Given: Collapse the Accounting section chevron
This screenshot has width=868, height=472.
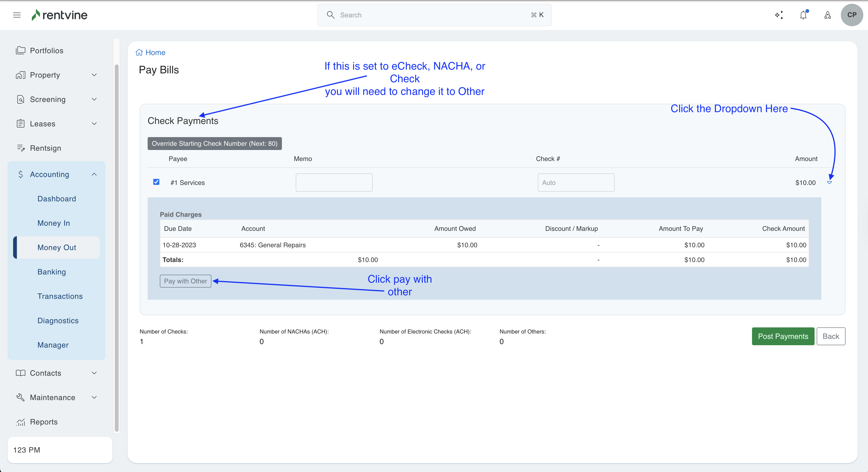Looking at the screenshot, I should pyautogui.click(x=94, y=174).
